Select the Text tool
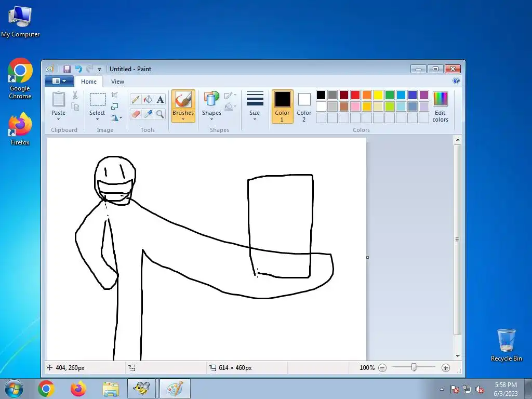 point(160,99)
